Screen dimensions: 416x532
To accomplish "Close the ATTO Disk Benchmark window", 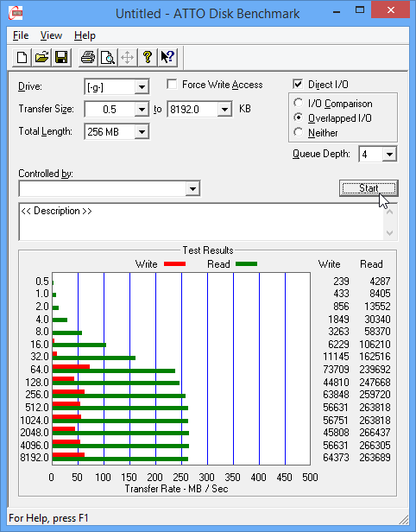I will [x=391, y=10].
